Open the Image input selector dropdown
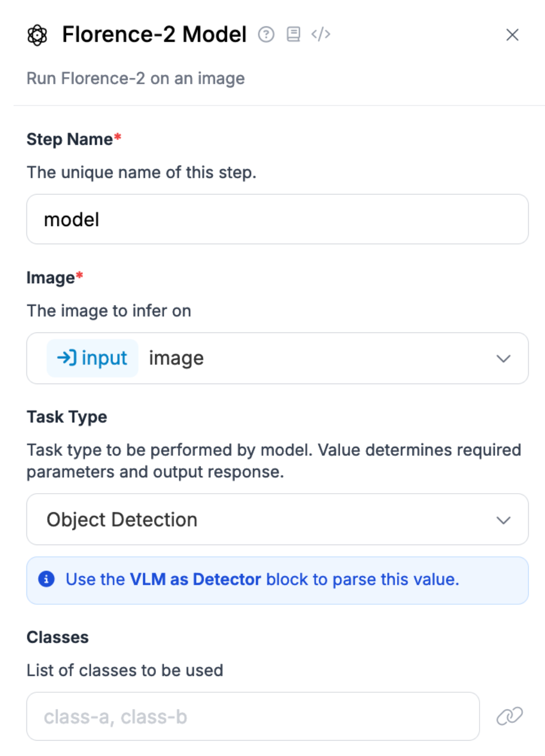 pyautogui.click(x=316, y=358)
